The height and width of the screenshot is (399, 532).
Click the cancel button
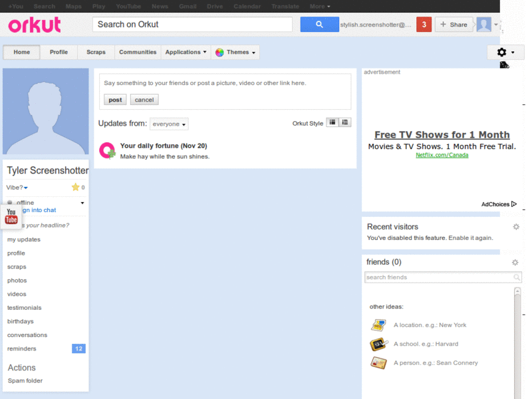pyautogui.click(x=144, y=100)
